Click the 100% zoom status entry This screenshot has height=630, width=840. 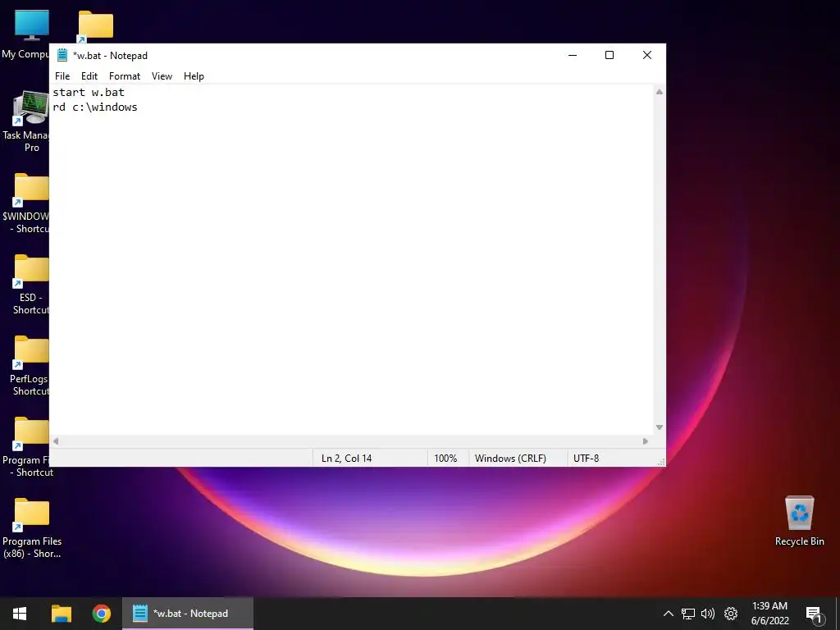coord(445,458)
